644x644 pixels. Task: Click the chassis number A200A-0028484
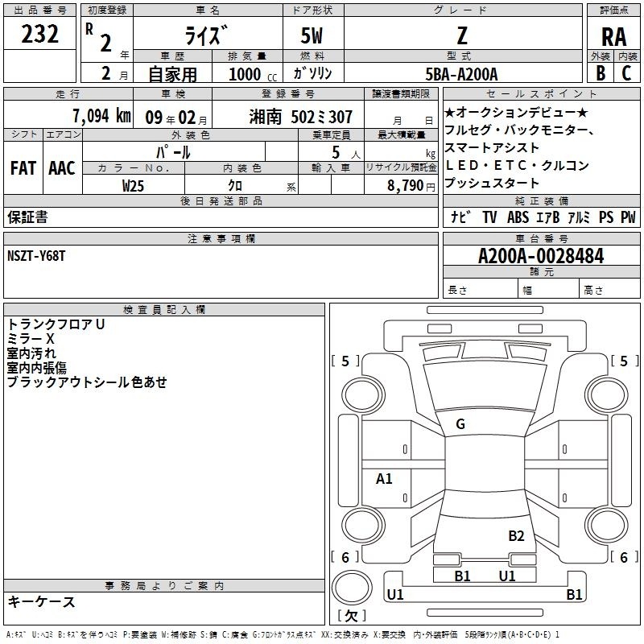[x=541, y=256]
